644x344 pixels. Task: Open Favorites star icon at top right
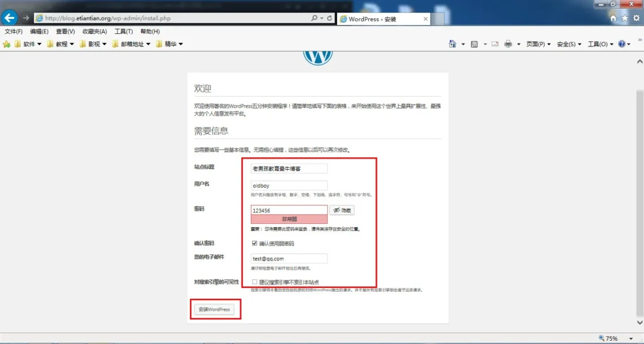point(625,18)
